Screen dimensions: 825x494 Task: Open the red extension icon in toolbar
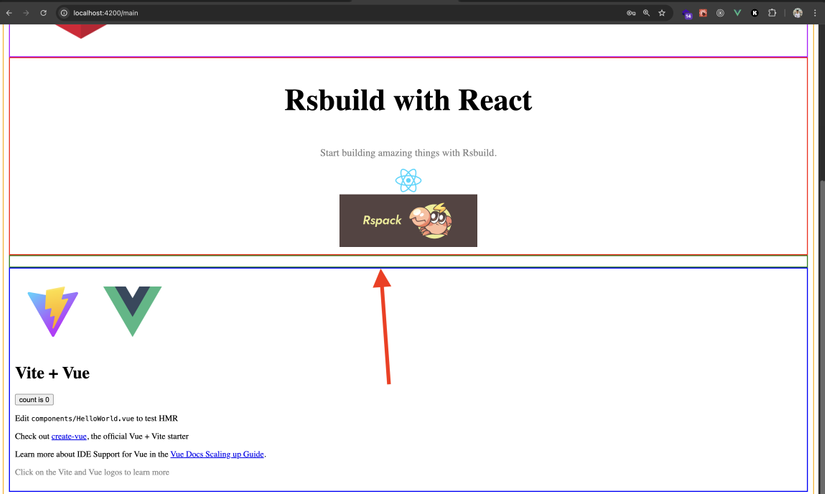click(703, 13)
